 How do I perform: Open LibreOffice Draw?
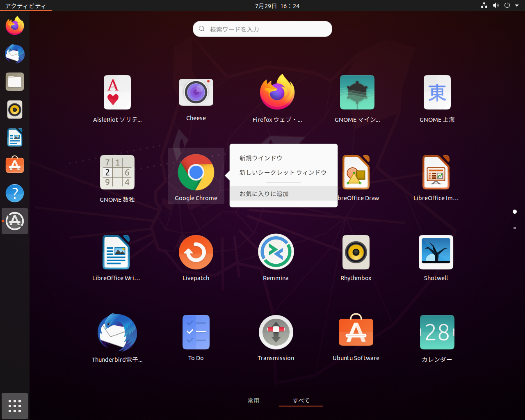[356, 172]
